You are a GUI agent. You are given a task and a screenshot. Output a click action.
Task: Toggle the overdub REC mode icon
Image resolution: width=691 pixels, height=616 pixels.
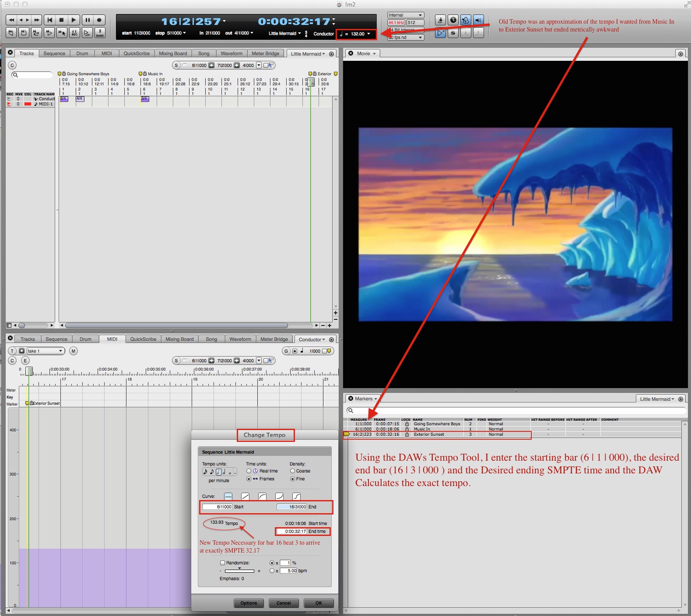pos(74,32)
